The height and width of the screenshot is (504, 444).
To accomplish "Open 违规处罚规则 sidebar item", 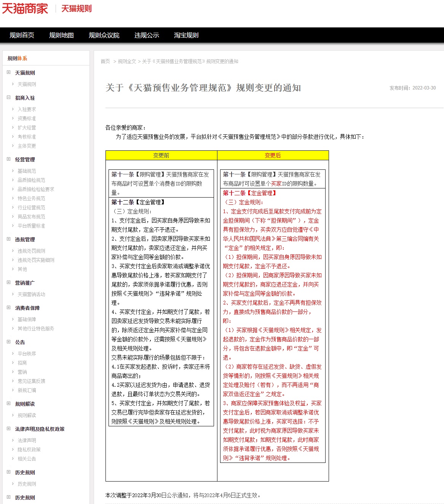I will [31, 251].
